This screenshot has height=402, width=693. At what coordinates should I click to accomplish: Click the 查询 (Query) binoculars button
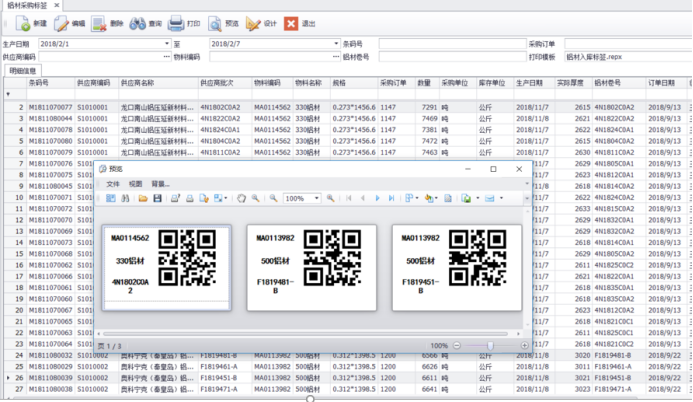tap(146, 22)
